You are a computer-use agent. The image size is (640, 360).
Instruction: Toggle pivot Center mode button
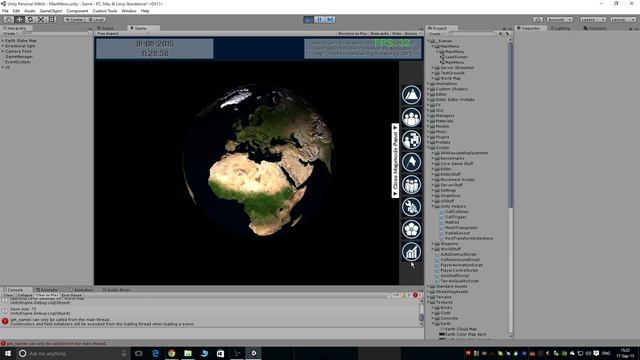[74, 20]
